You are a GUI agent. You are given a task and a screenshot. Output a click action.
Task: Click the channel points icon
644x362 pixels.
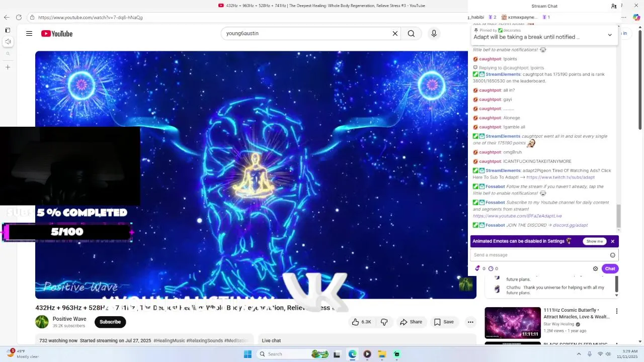[477, 268]
